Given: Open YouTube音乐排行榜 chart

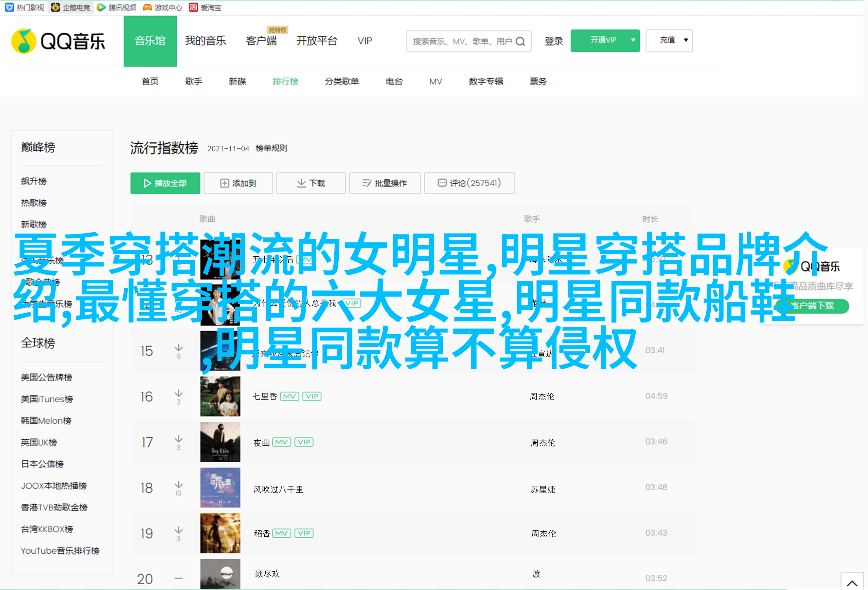Looking at the screenshot, I should [60, 551].
